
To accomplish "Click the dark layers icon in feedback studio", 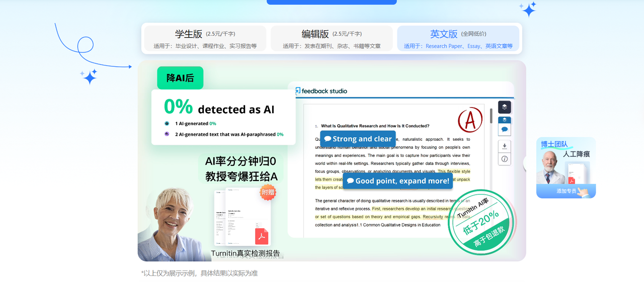I will tap(505, 107).
